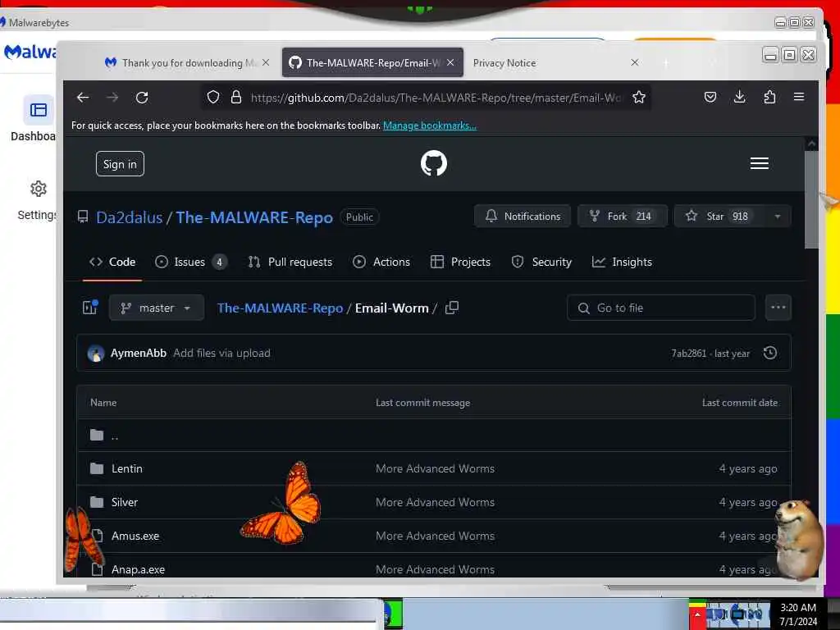Open the Firefox downloads icon

tap(740, 97)
